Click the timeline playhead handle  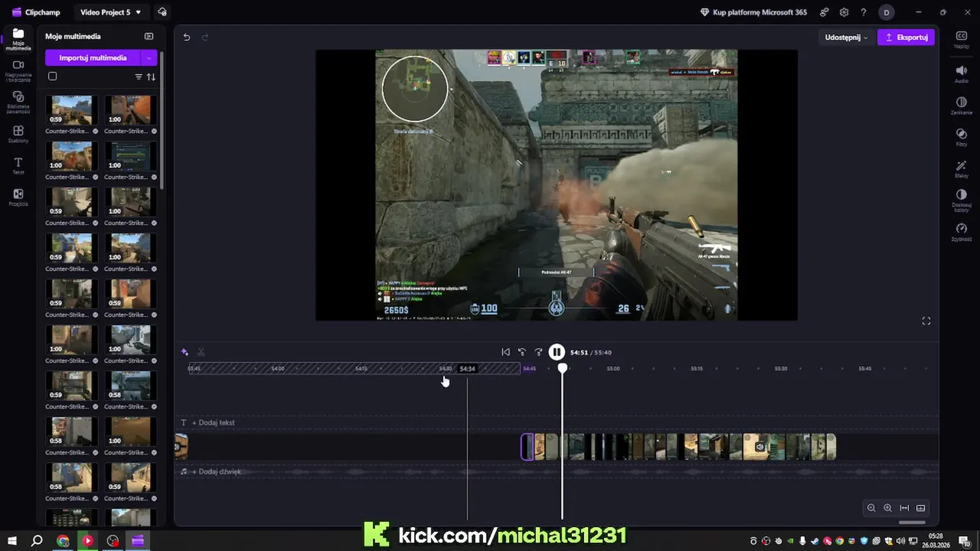(563, 368)
